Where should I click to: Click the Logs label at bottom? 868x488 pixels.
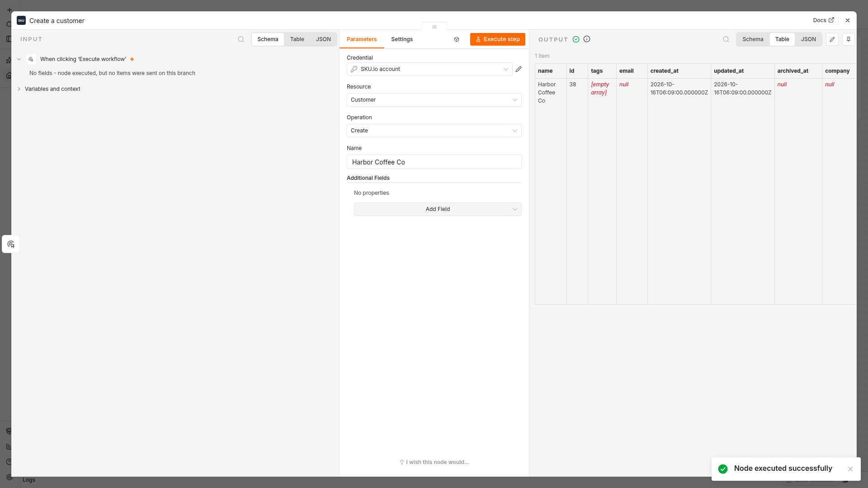29,480
